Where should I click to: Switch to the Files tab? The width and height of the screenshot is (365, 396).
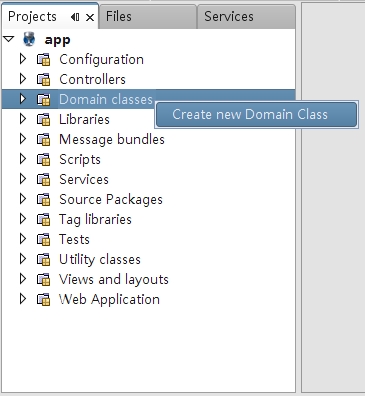point(147,16)
